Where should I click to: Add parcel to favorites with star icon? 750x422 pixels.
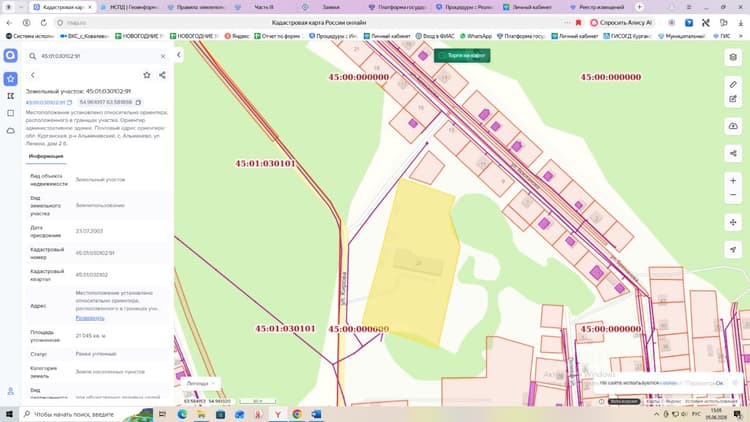coord(147,75)
